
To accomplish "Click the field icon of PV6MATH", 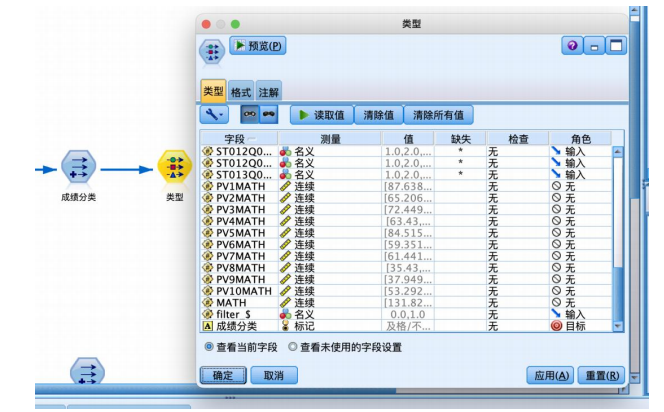I will point(208,244).
